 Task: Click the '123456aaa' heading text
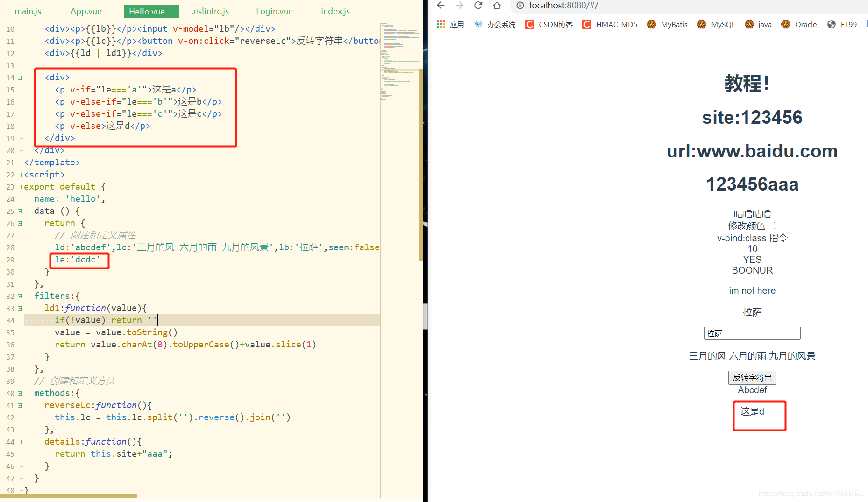click(752, 184)
